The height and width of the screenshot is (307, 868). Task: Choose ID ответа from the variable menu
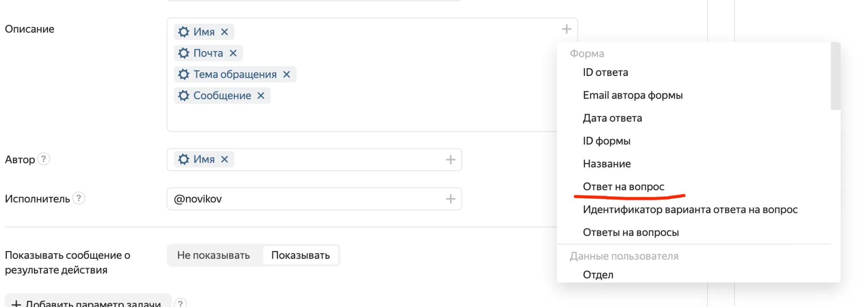[x=605, y=73]
